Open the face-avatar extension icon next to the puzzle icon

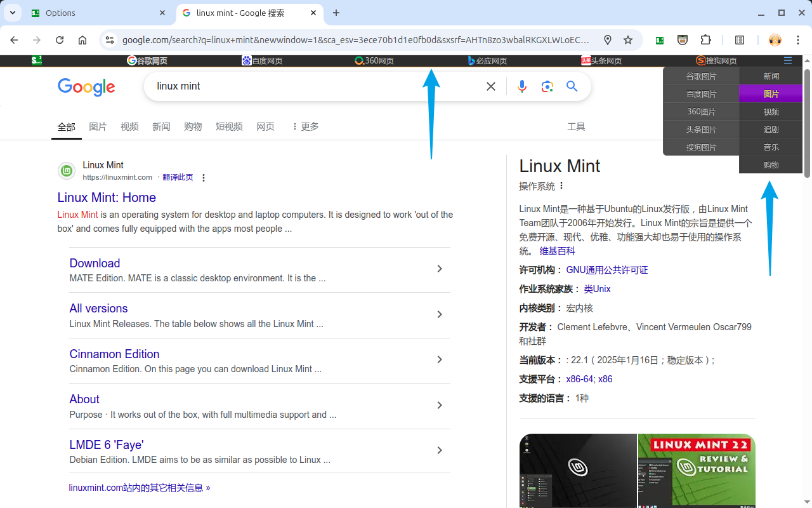(683, 40)
